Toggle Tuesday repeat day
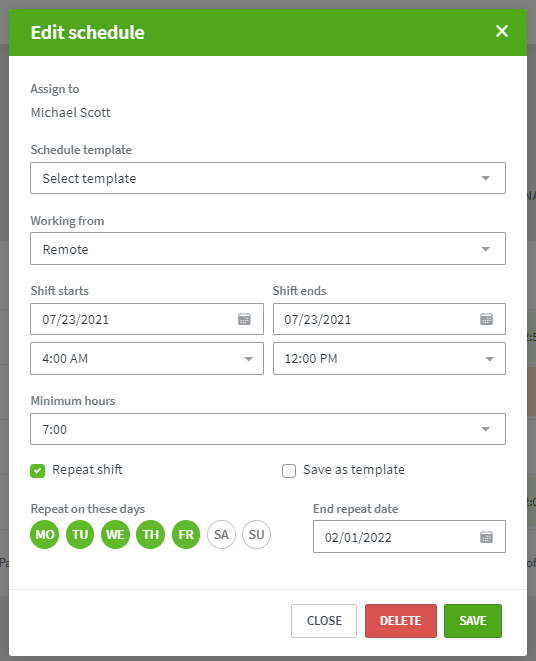The width and height of the screenshot is (536, 661). pyautogui.click(x=80, y=535)
